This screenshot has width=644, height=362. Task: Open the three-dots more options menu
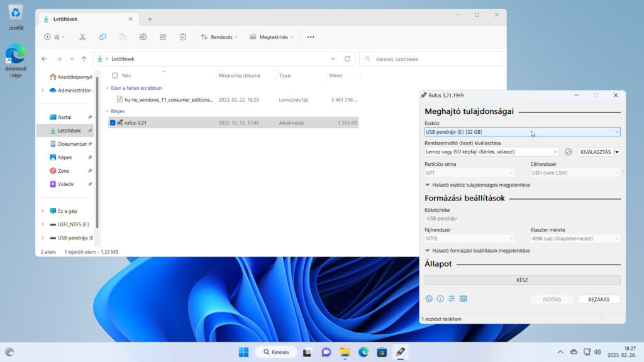click(311, 37)
